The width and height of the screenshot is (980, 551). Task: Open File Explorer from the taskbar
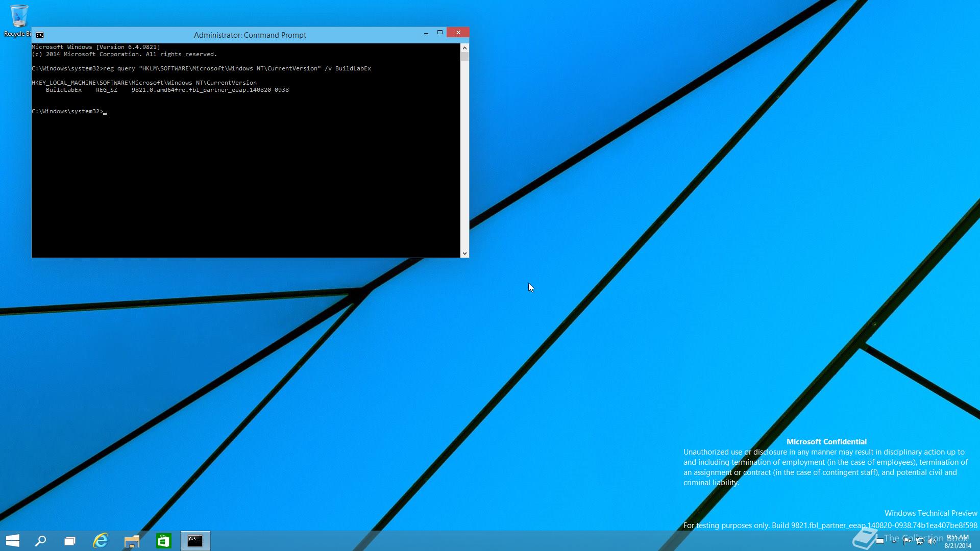point(132,541)
